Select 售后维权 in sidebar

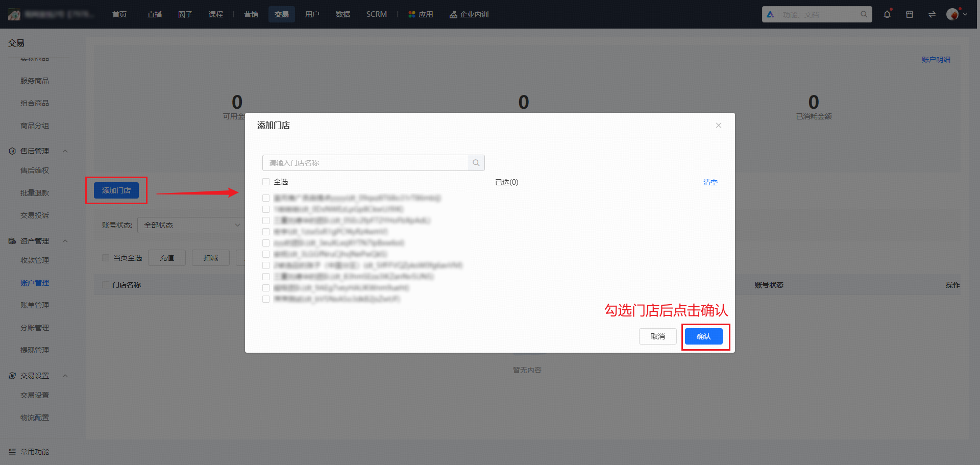[35, 170]
